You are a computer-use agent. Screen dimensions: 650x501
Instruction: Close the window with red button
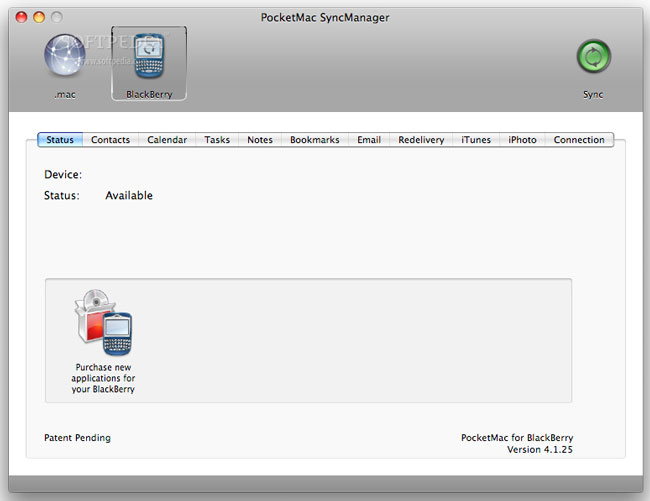[21, 17]
